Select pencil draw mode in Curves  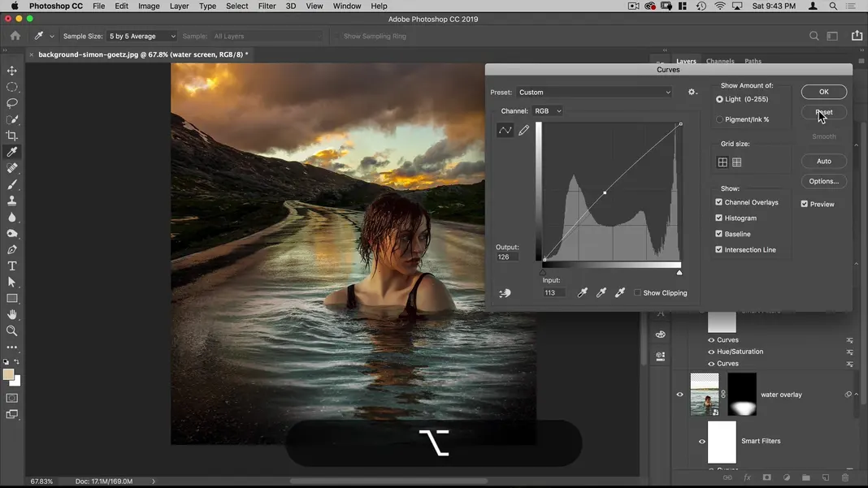[x=523, y=130]
